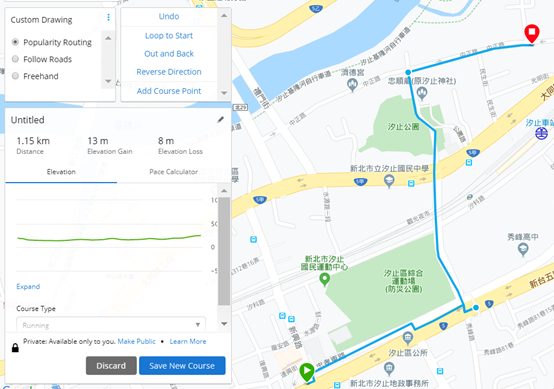Switch to the Pace Calculator tab
This screenshot has width=554, height=389.
[173, 172]
